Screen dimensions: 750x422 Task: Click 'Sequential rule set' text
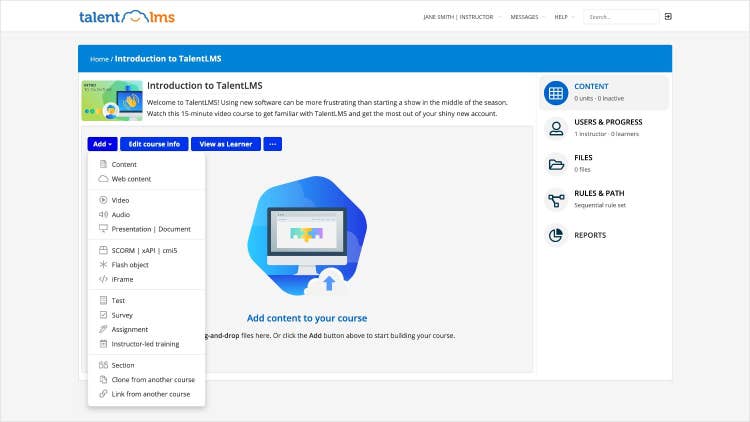pyautogui.click(x=600, y=205)
